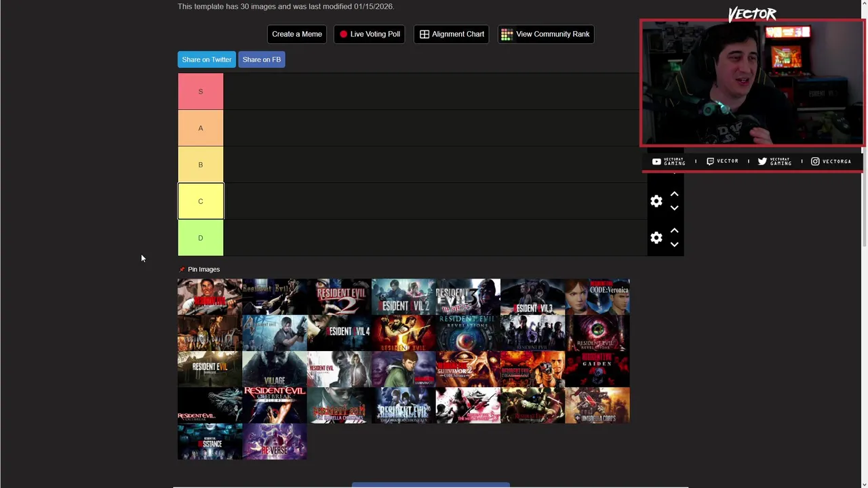Pick the Resident Evil Resistance thumbnail
This screenshot has height=488, width=868.
[210, 442]
